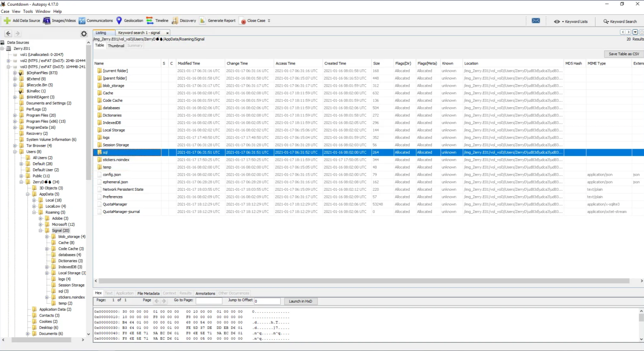The width and height of the screenshot is (644, 351).
Task: Expand the IndexedDB (3) tree node
Action: tap(47, 267)
